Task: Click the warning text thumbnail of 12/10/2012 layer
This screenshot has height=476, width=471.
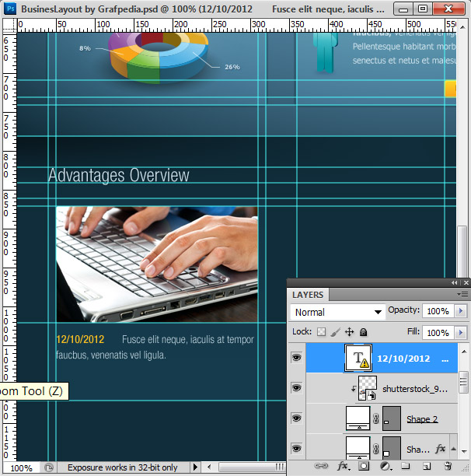Action: pos(358,358)
